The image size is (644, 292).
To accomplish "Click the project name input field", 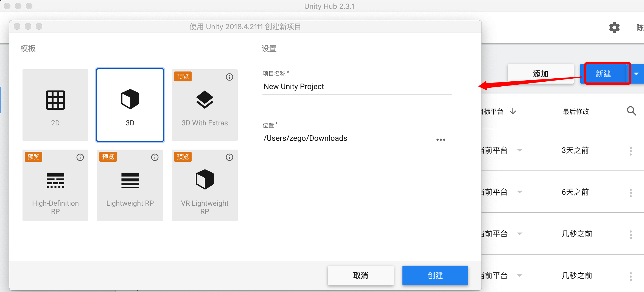I will (x=357, y=87).
